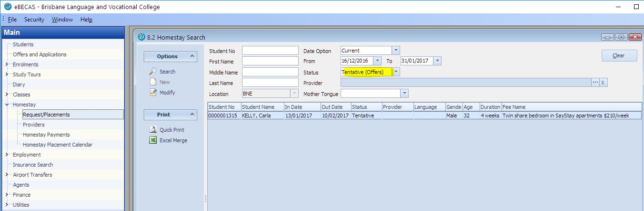Click the Excel Merge icon

point(153,140)
